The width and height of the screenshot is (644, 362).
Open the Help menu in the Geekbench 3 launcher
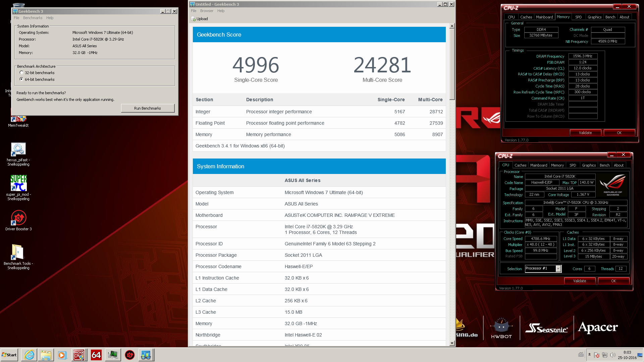tap(50, 18)
